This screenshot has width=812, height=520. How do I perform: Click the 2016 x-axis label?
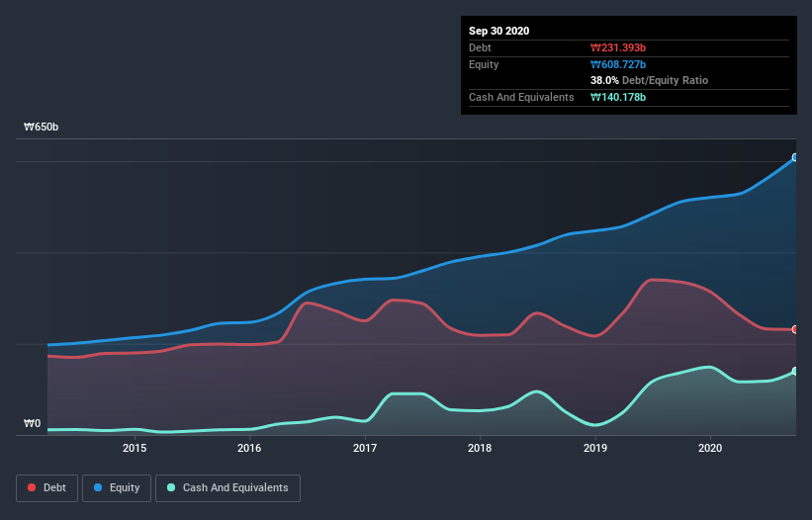coord(249,448)
